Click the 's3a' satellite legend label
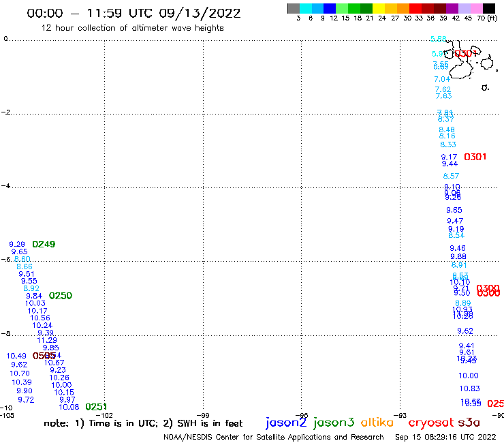 469,423
